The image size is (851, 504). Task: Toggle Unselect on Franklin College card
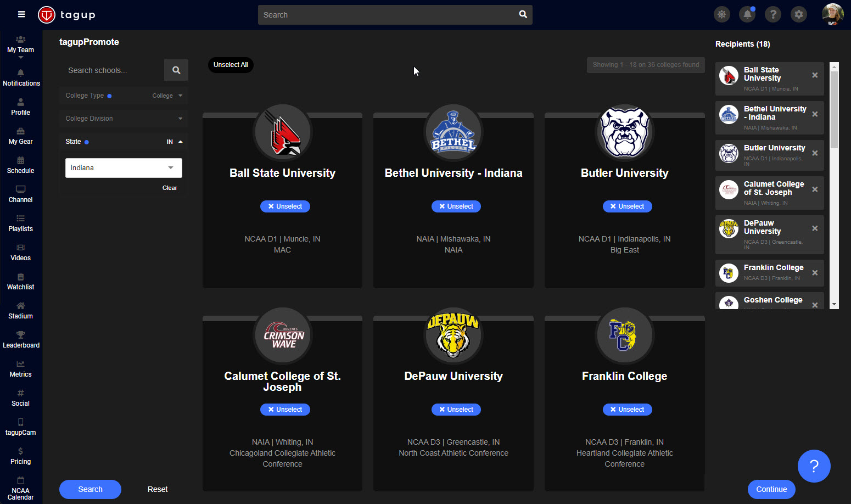pos(627,410)
